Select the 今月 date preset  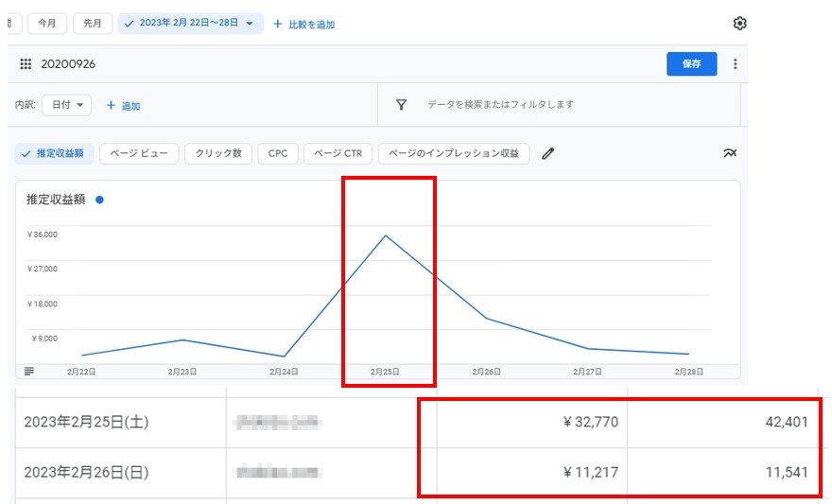click(46, 24)
